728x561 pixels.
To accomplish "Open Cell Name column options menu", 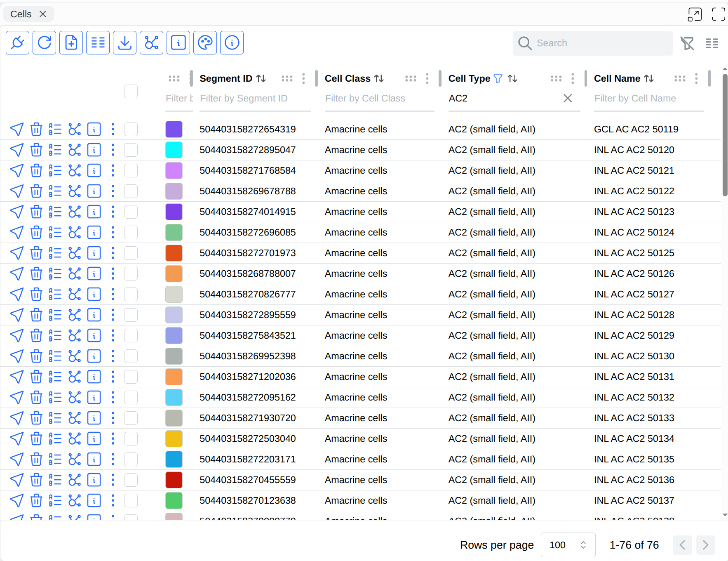I will click(696, 78).
